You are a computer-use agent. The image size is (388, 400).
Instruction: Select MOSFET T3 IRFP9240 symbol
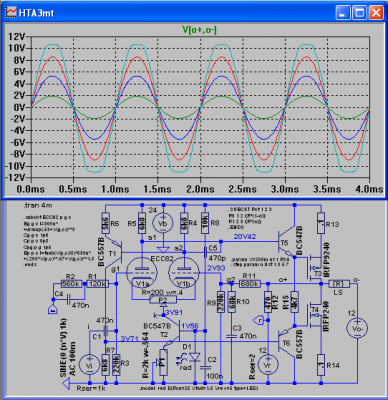point(314,267)
